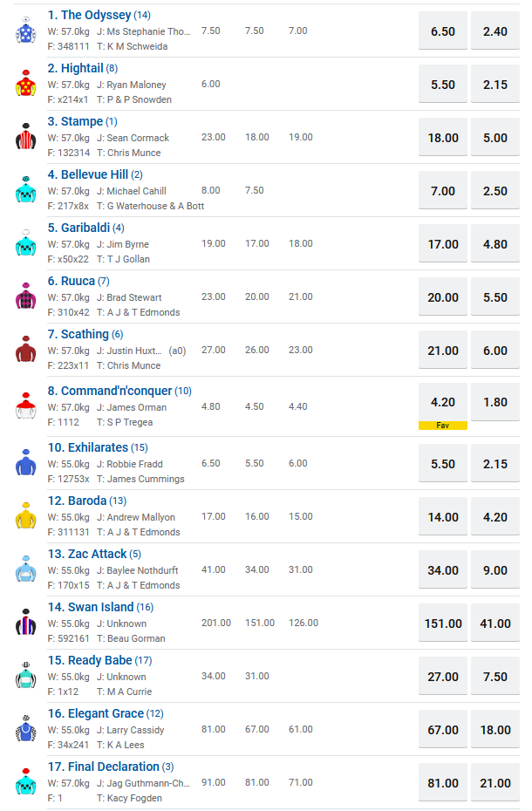Screen dimensions: 532x811
Task: Select Garibaldi place odds 4.80
Action: click(494, 244)
